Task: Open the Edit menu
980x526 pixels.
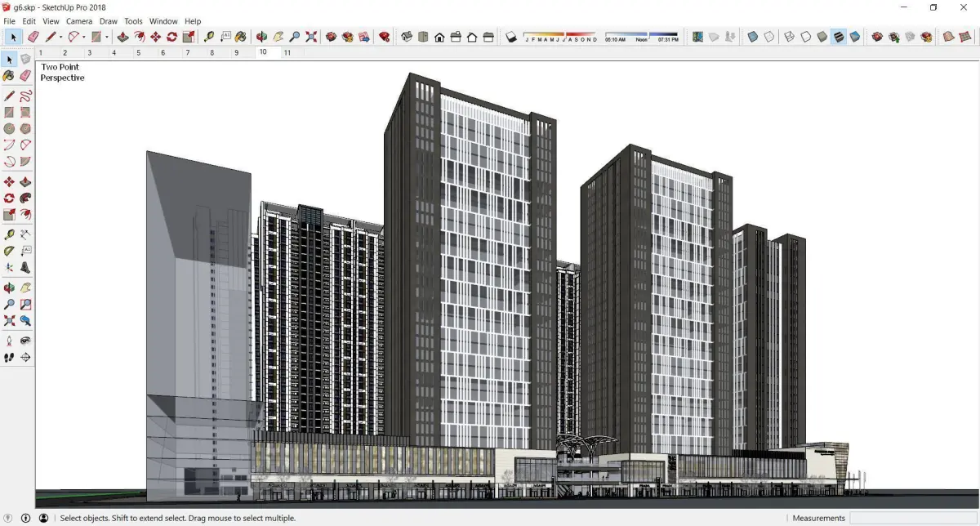Action: tap(29, 21)
